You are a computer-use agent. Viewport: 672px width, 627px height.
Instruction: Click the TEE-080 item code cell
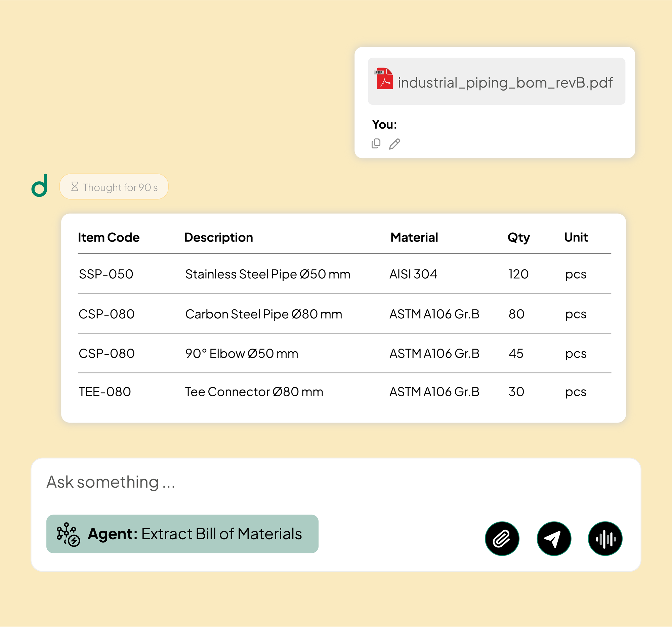pyautogui.click(x=105, y=392)
